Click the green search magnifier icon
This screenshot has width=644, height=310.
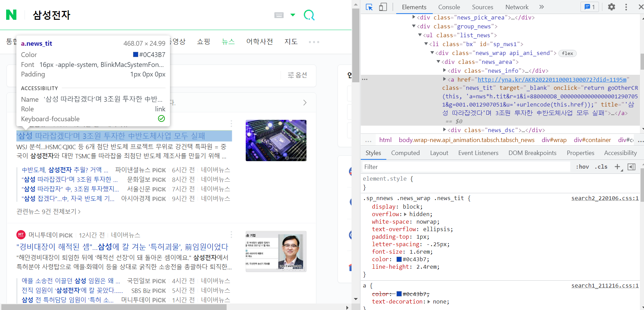click(309, 15)
